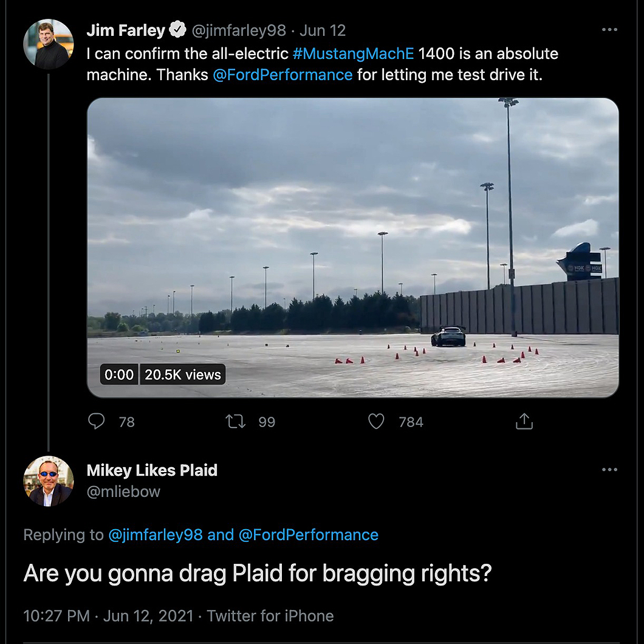
Task: Like Jim Farley's tweet with the heart icon
Action: click(x=376, y=422)
